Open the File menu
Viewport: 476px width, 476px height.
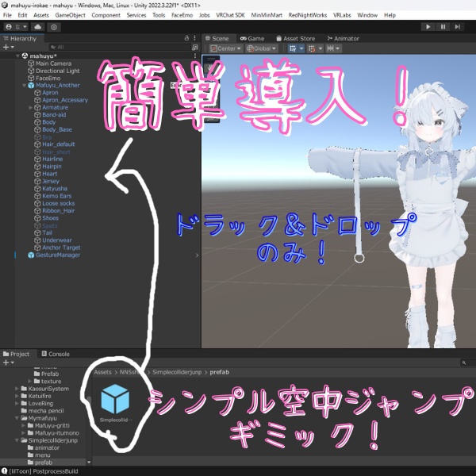pyautogui.click(x=7, y=15)
